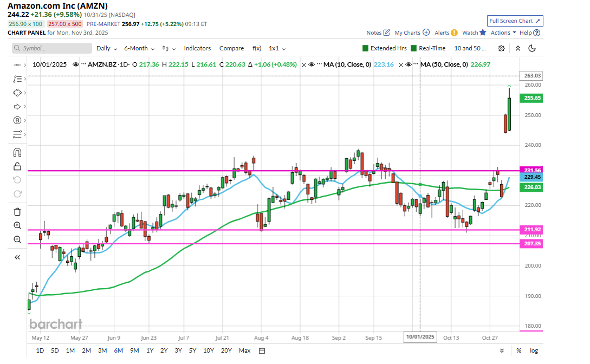590x364 pixels.
Task: Enable the magnet snap tool
Action: (17, 153)
